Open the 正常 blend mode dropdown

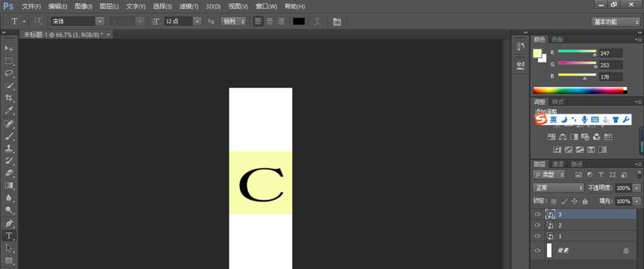coord(558,188)
